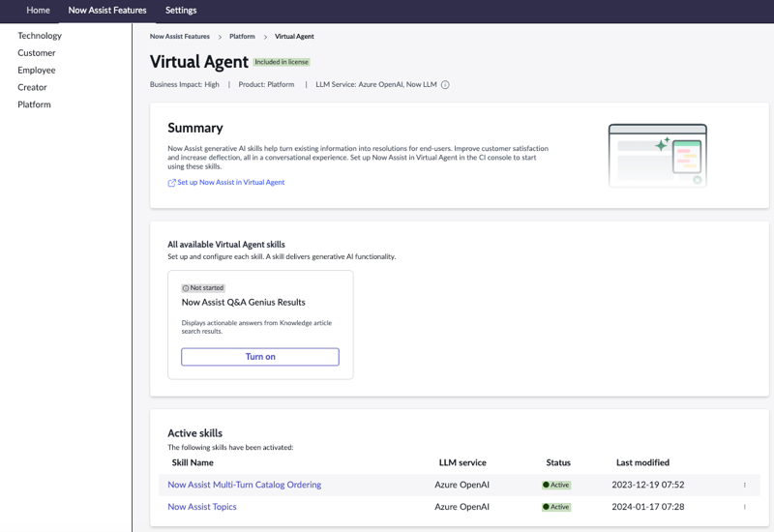
Task: Click the Business Impact: High label
Action: pos(185,85)
